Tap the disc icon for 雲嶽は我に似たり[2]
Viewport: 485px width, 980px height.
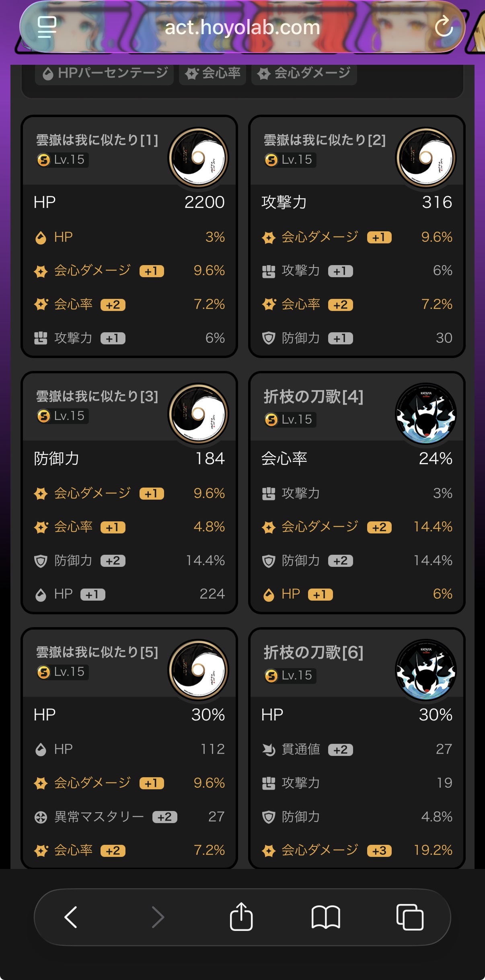pos(426,158)
